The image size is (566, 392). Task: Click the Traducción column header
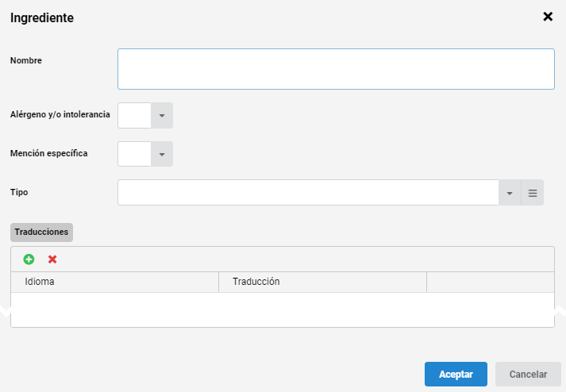click(x=323, y=282)
